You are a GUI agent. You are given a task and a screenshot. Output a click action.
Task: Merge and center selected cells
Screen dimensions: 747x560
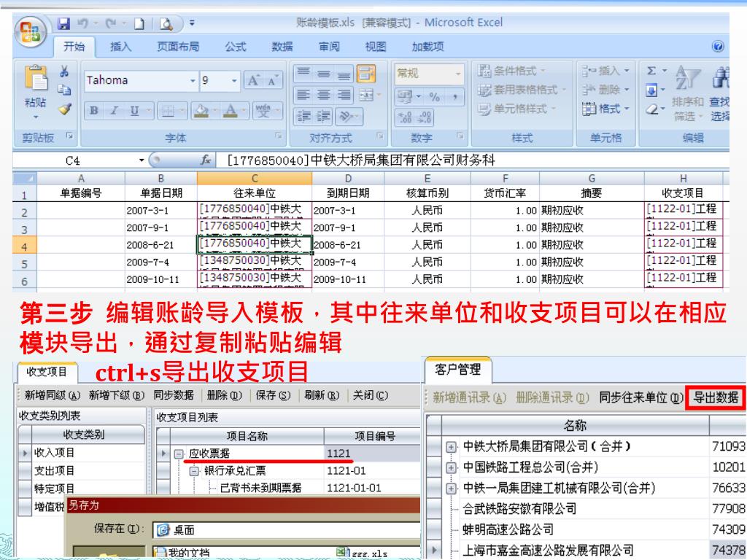click(x=366, y=95)
